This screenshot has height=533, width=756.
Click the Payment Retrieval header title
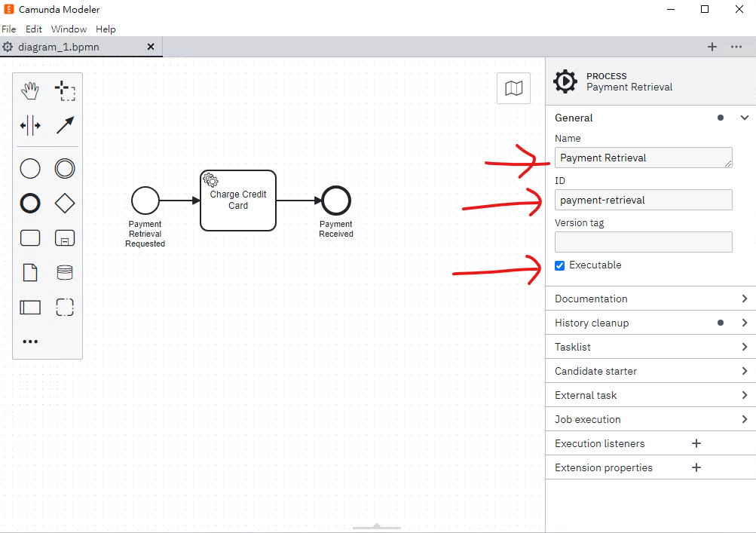tap(629, 87)
